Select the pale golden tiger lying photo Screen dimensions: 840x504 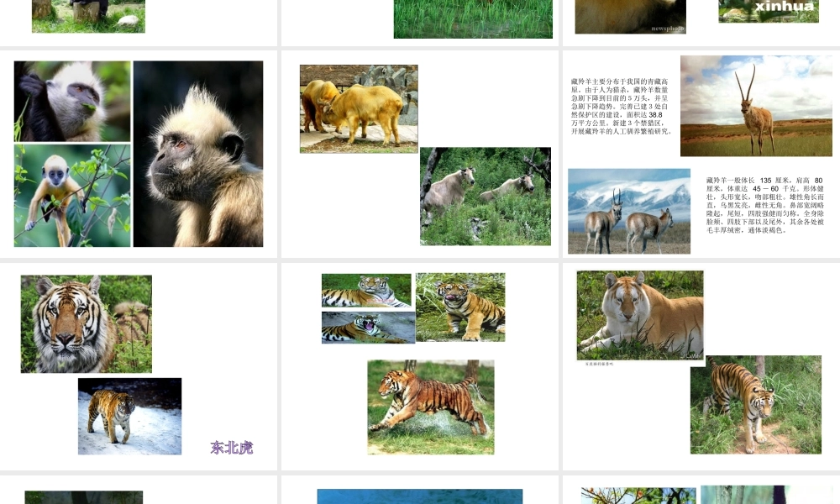pyautogui.click(x=640, y=315)
